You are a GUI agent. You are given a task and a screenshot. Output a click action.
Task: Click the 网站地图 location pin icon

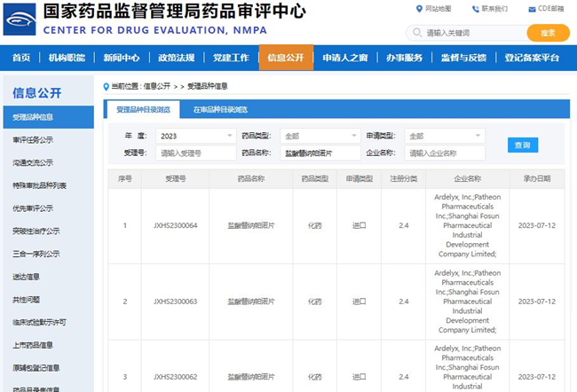pos(419,9)
